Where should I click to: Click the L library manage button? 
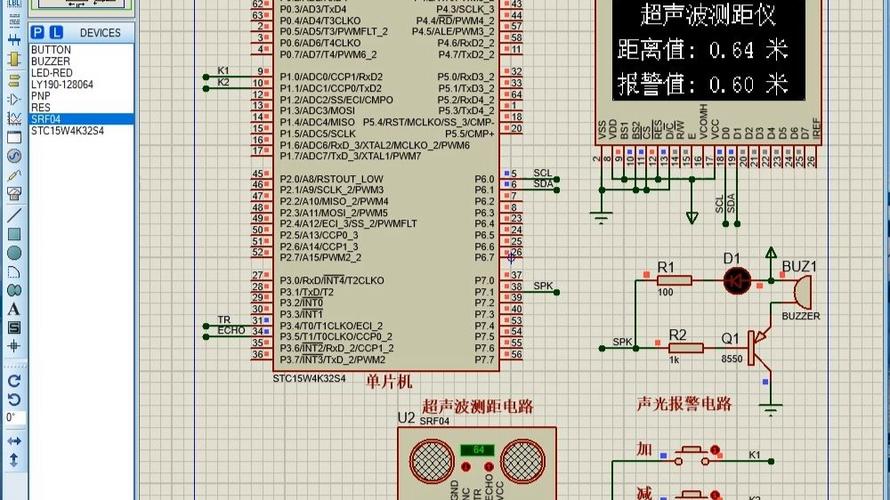coord(56,32)
